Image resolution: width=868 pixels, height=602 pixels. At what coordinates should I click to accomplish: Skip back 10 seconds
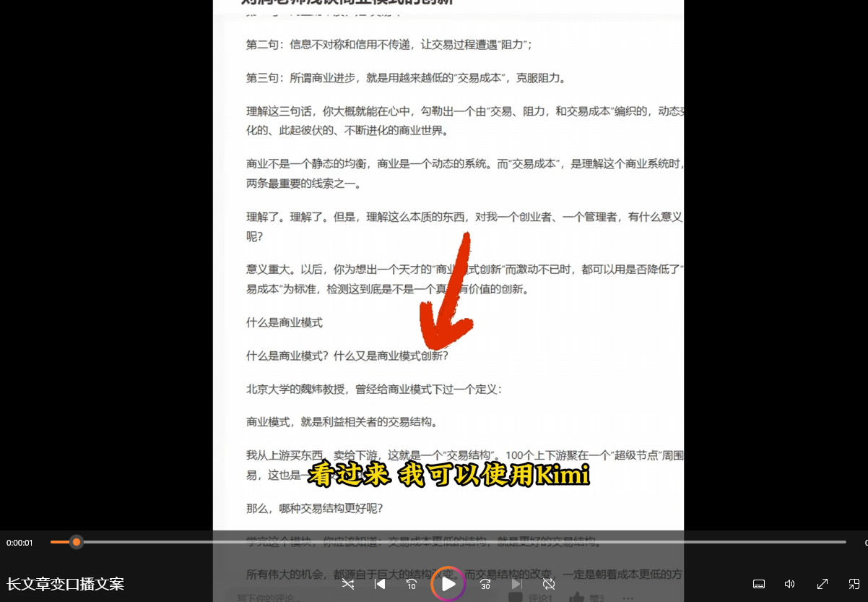[x=412, y=584]
